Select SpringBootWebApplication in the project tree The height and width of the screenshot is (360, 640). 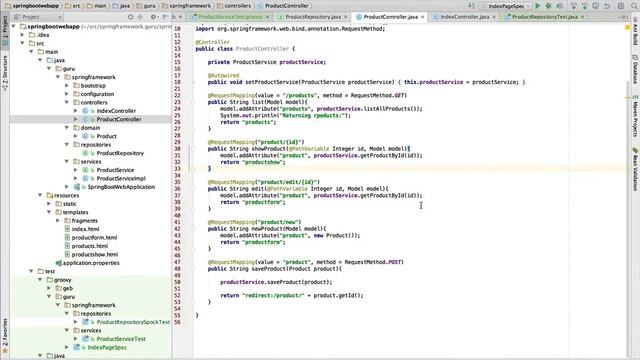(x=121, y=187)
